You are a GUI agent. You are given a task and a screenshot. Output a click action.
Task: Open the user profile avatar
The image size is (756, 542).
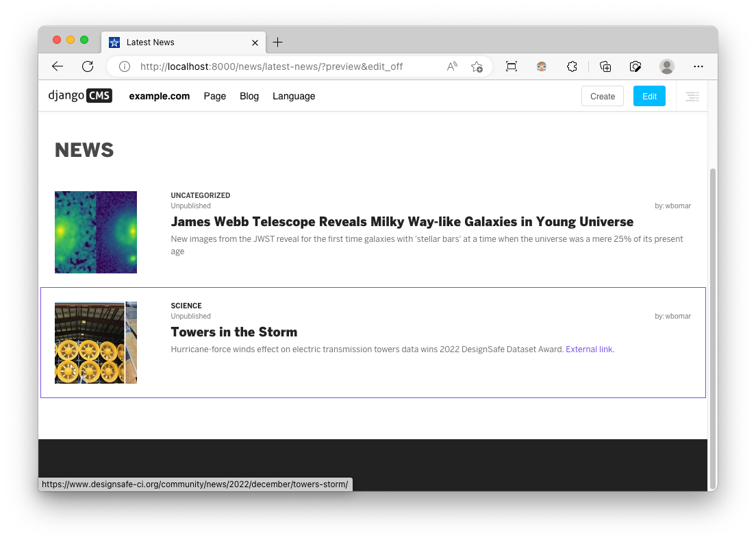coord(667,66)
